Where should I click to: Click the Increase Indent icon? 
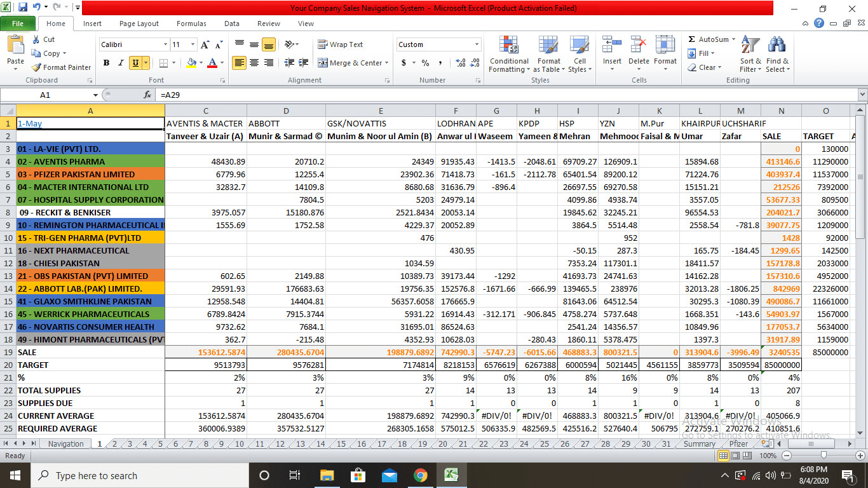[304, 63]
